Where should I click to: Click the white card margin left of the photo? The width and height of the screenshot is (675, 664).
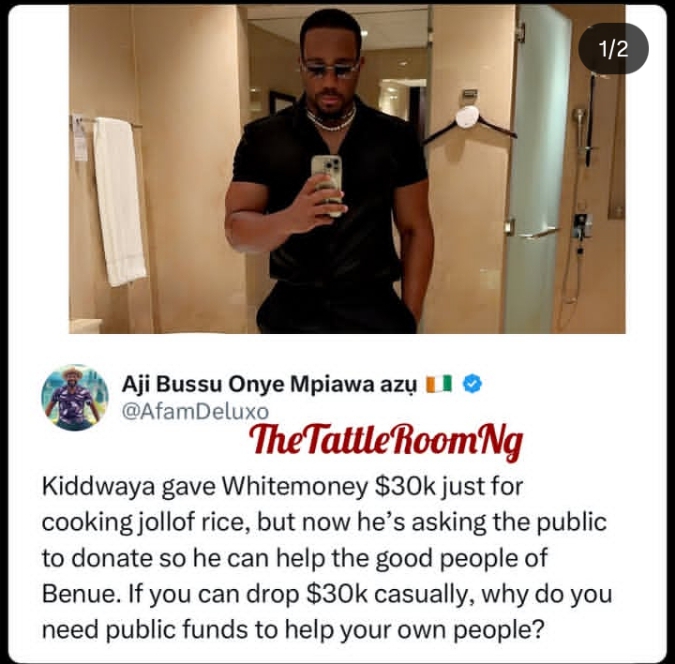[x=39, y=169]
